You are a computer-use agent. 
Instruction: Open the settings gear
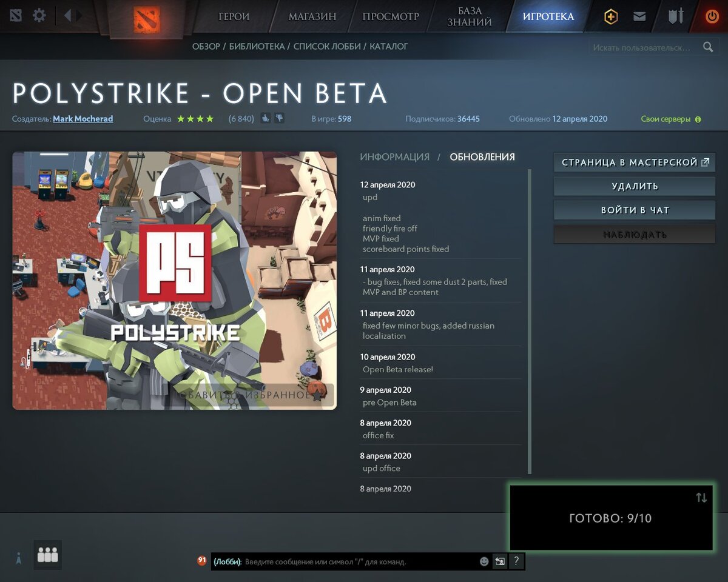click(39, 15)
